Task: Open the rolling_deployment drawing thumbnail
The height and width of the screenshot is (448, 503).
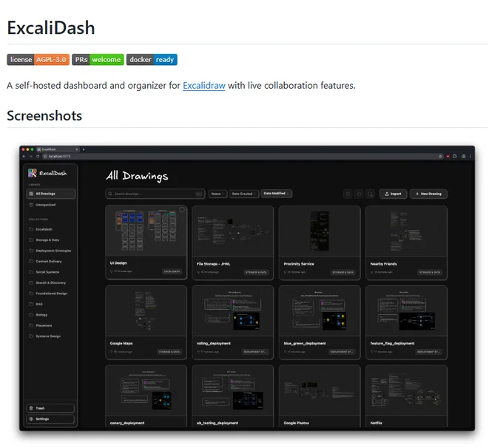Action: 233,311
